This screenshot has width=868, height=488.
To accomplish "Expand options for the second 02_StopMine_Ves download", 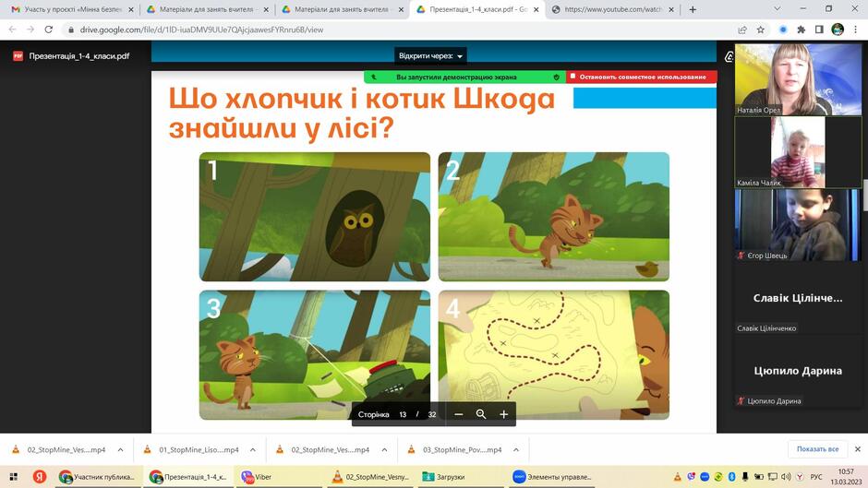I will coord(384,450).
